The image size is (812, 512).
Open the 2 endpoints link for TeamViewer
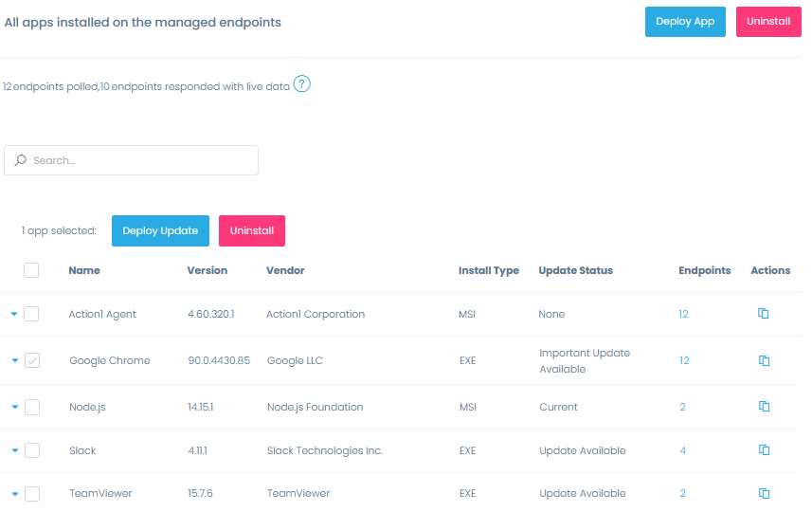tap(682, 493)
